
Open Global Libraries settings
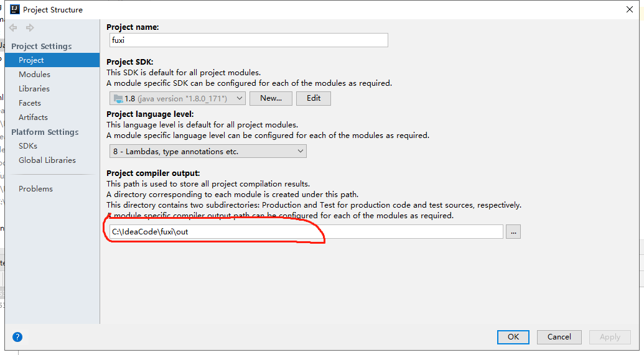tap(47, 160)
